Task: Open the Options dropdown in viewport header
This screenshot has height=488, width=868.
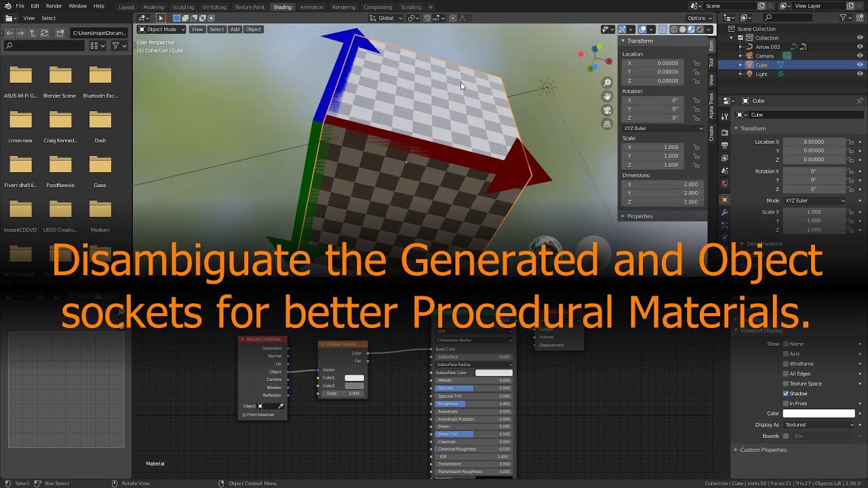Action: coord(698,18)
